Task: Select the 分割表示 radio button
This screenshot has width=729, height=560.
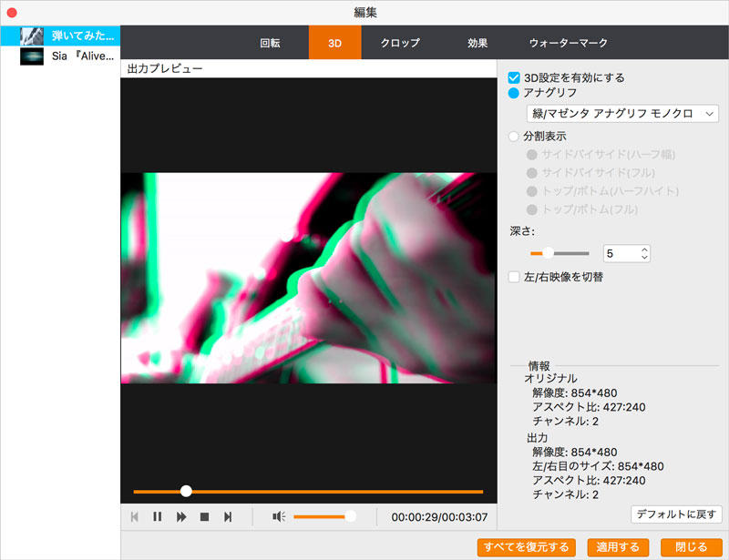Action: pyautogui.click(x=515, y=137)
